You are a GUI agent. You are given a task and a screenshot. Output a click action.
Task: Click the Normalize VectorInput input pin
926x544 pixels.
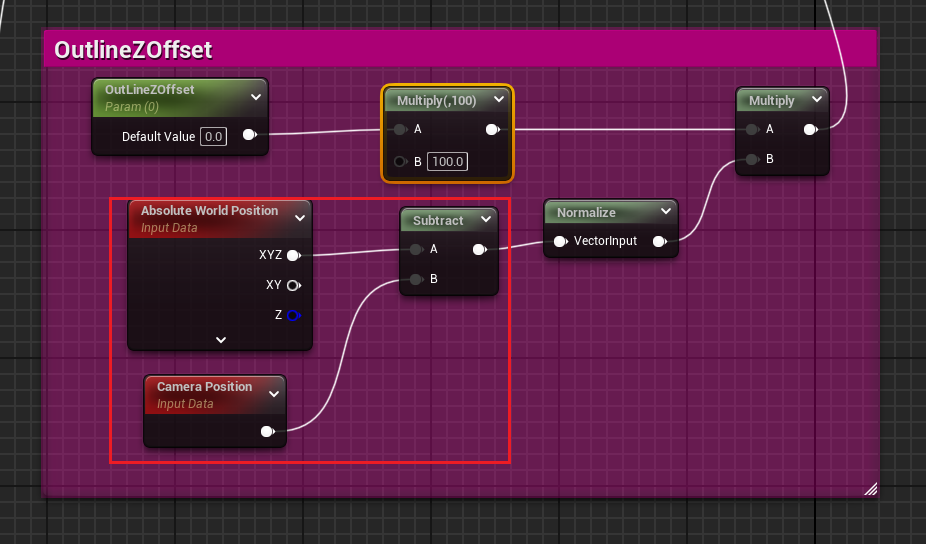click(561, 241)
